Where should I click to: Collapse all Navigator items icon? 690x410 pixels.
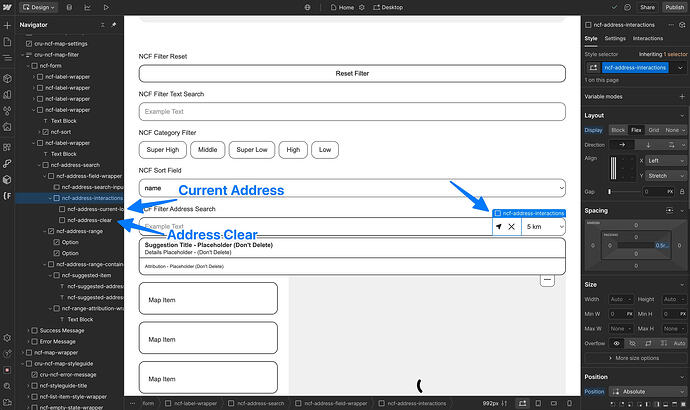click(103, 25)
